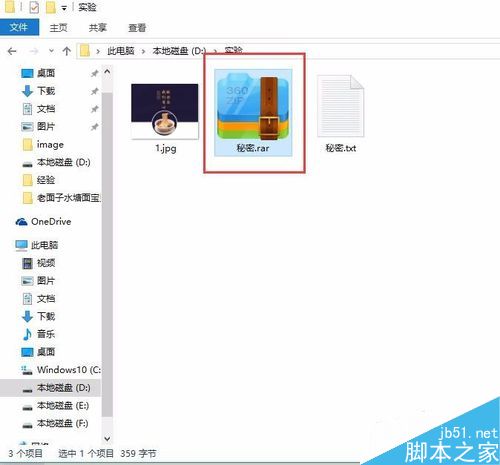Expand the chevron after 此电脑 in address bar

143,51
